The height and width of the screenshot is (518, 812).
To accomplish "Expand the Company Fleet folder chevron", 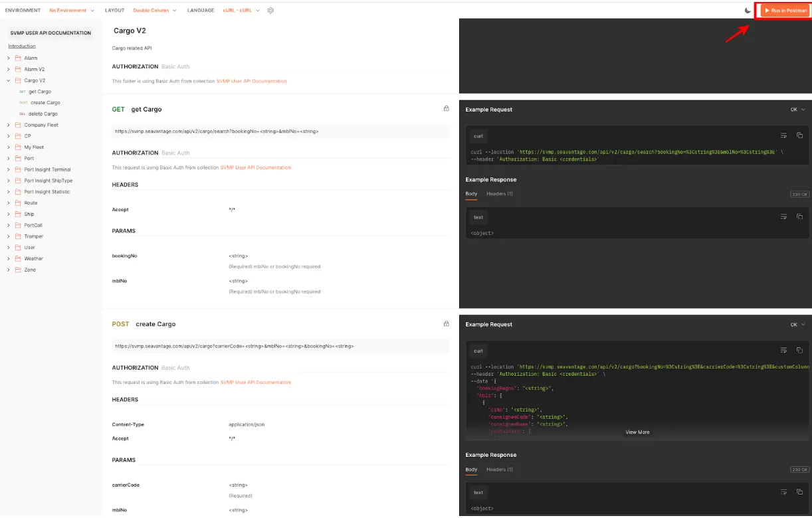I will (x=9, y=125).
